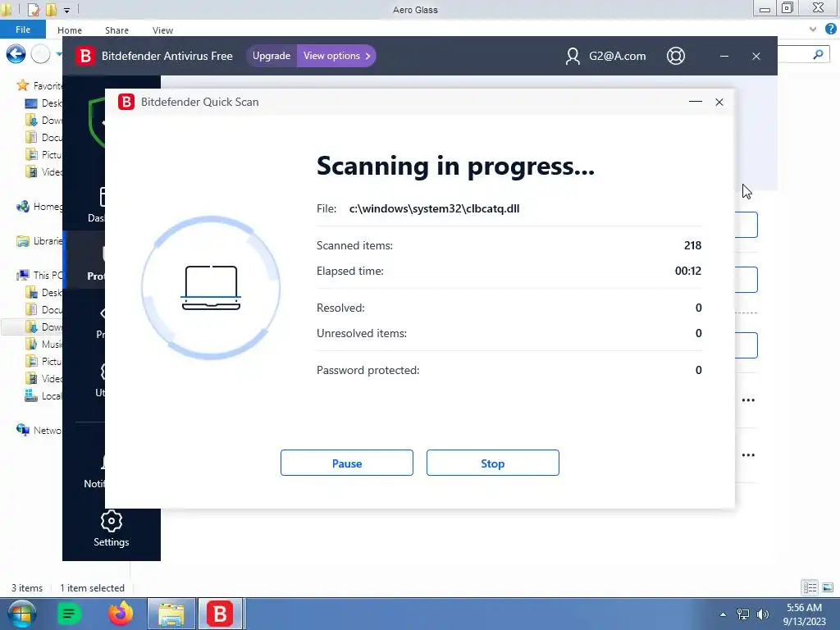Open the quick access toolbar dropdown arrow
Viewport: 840px width, 630px height.
[x=66, y=10]
